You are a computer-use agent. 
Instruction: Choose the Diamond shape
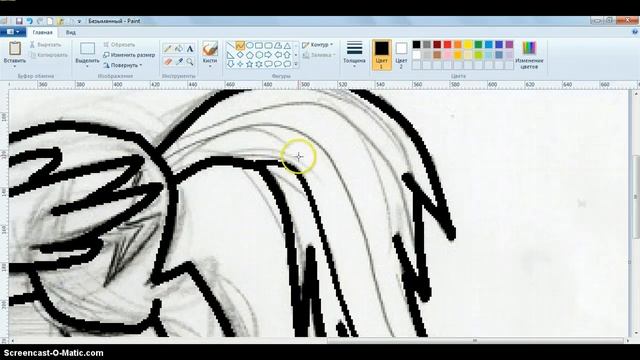(240, 55)
